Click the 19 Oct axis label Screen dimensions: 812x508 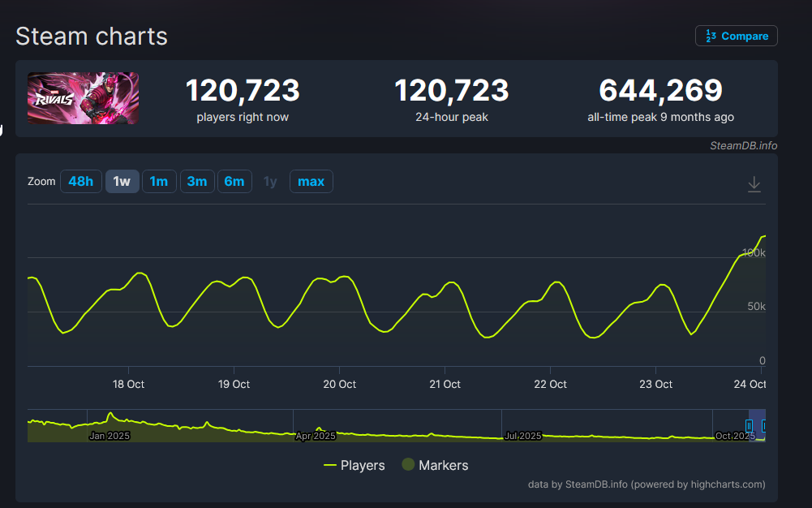234,384
